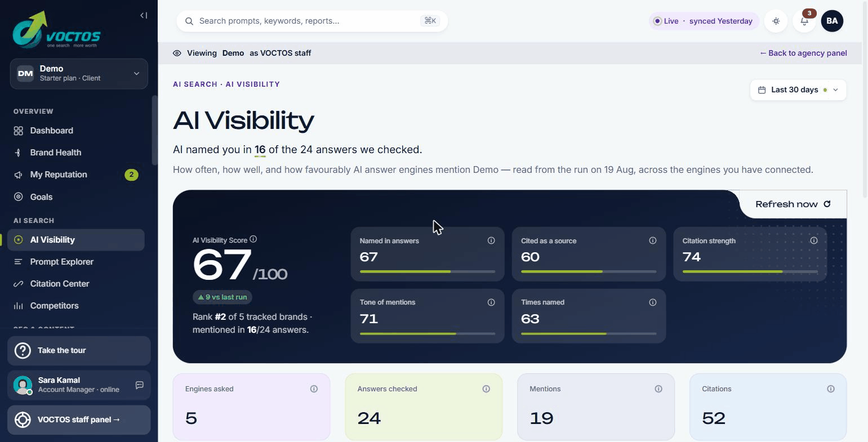This screenshot has width=868, height=442.
Task: Open Prompt Explorer
Action: [x=76, y=262]
